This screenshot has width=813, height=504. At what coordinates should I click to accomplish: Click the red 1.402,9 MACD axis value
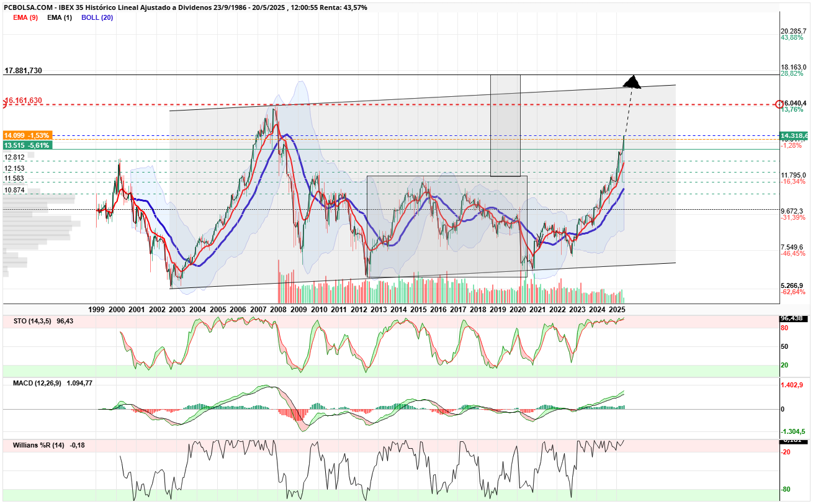coord(793,385)
